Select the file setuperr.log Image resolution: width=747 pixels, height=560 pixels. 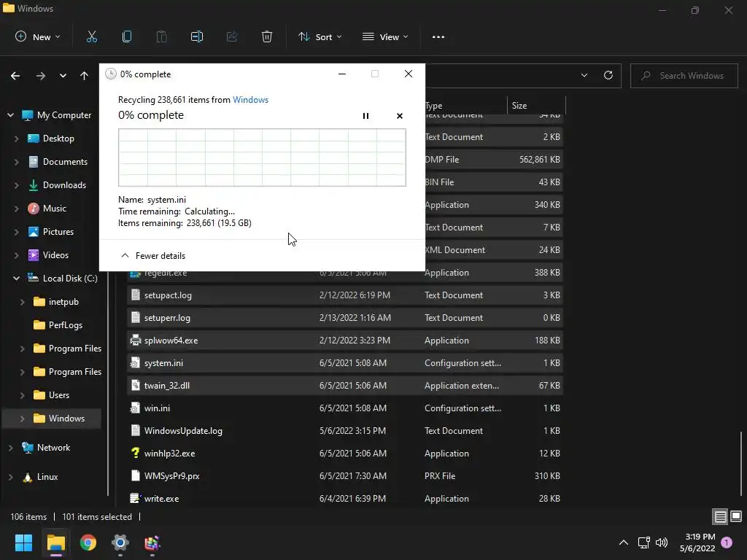pyautogui.click(x=345, y=318)
